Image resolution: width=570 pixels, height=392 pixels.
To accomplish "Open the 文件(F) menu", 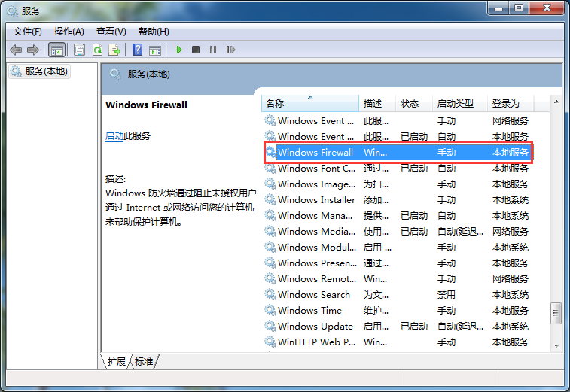I will (x=28, y=32).
